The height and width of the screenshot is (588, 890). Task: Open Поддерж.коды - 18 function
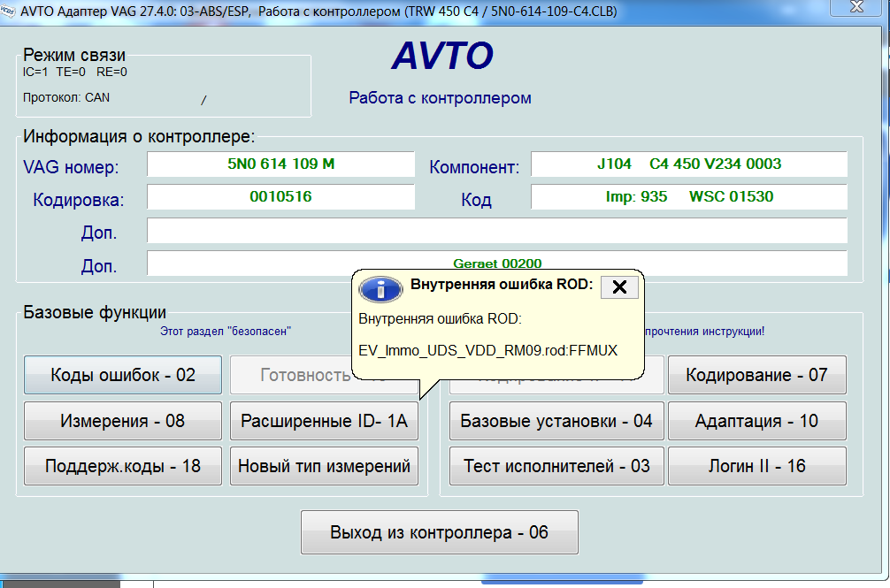click(x=122, y=466)
